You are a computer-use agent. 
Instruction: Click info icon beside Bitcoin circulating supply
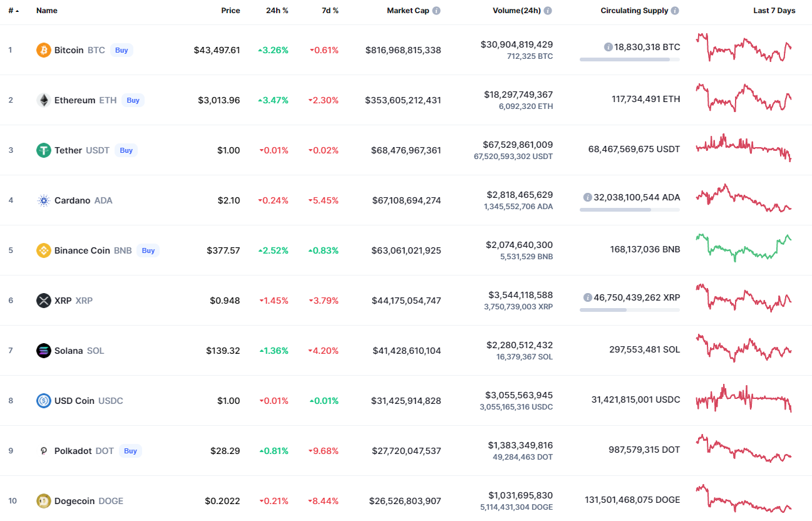(x=608, y=47)
